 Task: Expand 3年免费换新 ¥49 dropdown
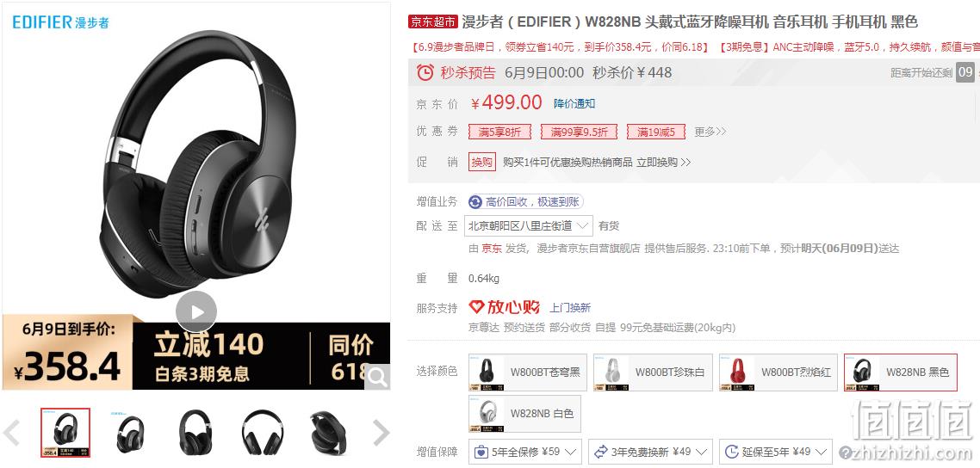coord(651,452)
